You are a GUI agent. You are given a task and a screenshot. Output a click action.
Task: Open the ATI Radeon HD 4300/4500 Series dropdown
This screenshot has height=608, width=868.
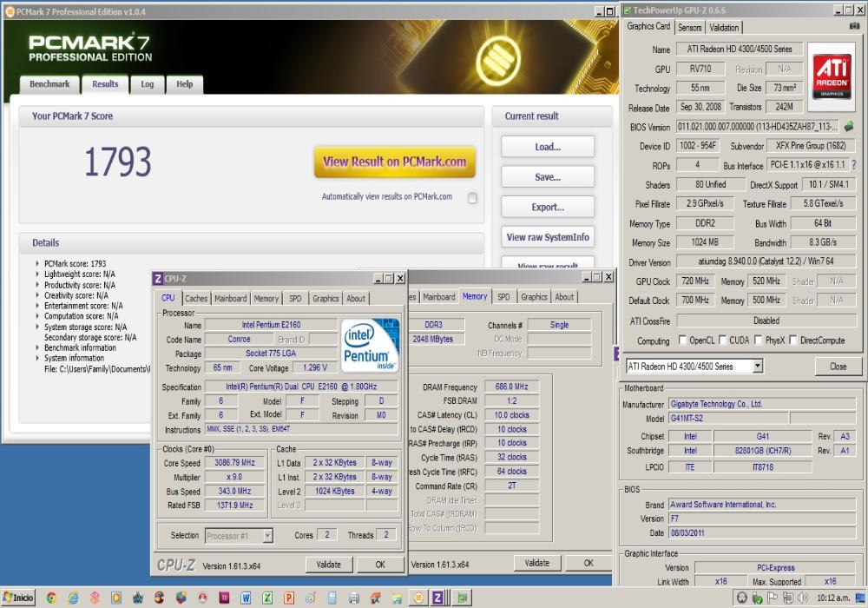(x=758, y=366)
